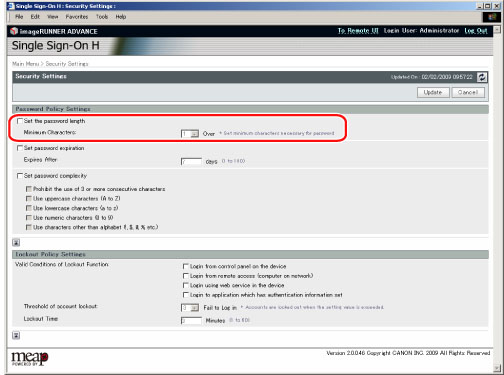The image size is (504, 375).
Task: Click back-to-top icon under Lockout Policy Settings
Action: (16, 335)
